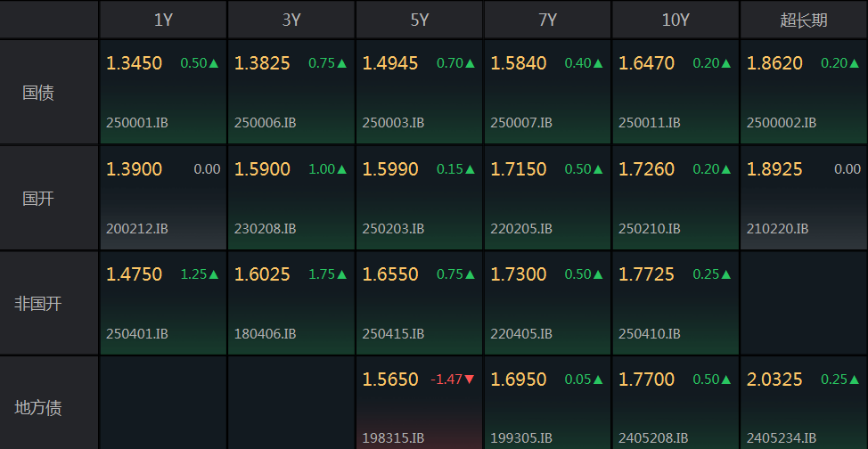Click the red down arrow beside -1.47
The image size is (868, 449).
(470, 380)
